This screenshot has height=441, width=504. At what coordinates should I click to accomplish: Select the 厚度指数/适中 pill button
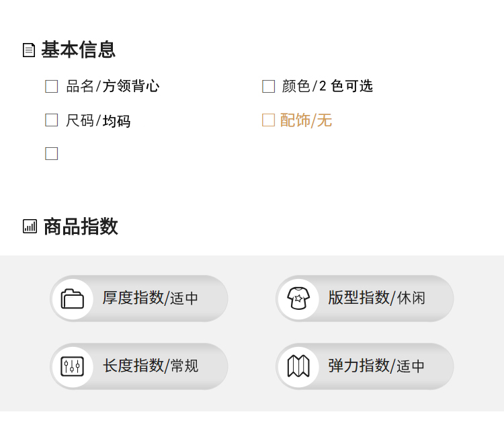139,298
